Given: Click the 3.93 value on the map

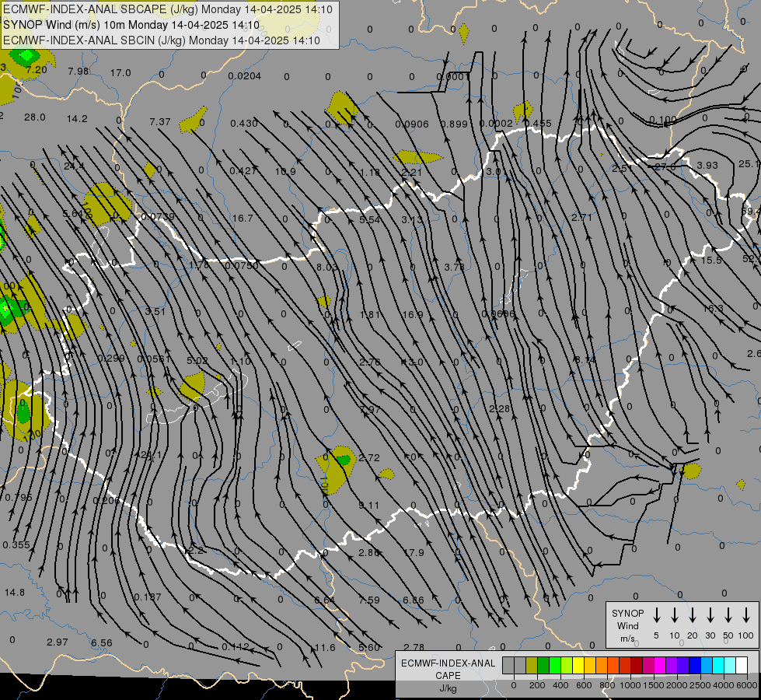Looking at the screenshot, I should click(707, 165).
